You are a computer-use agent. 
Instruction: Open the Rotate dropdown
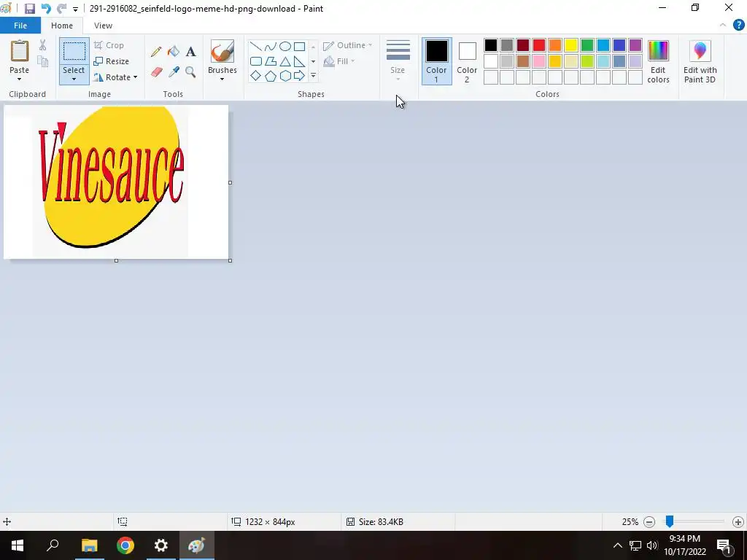tap(116, 77)
